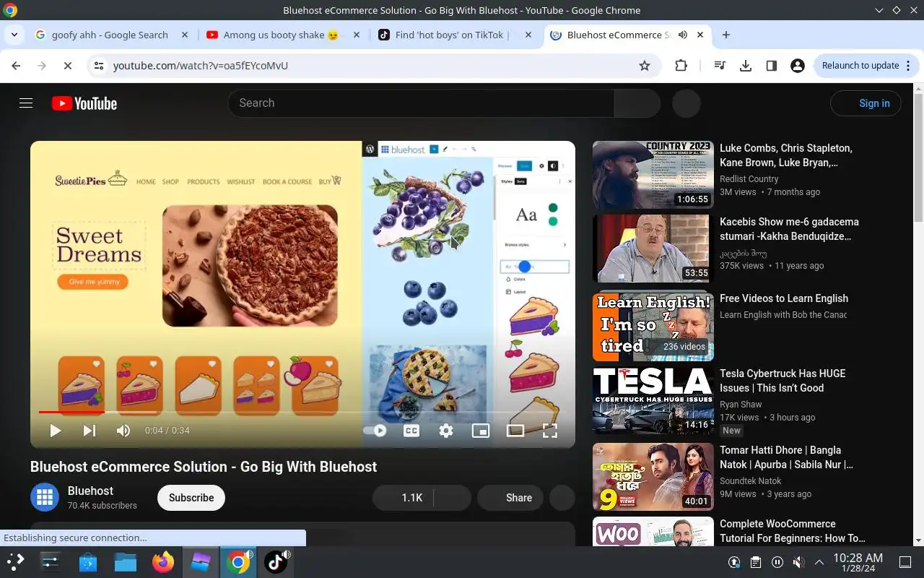
Task: Click 'Soundtek Natok' channel name
Action: [751, 481]
